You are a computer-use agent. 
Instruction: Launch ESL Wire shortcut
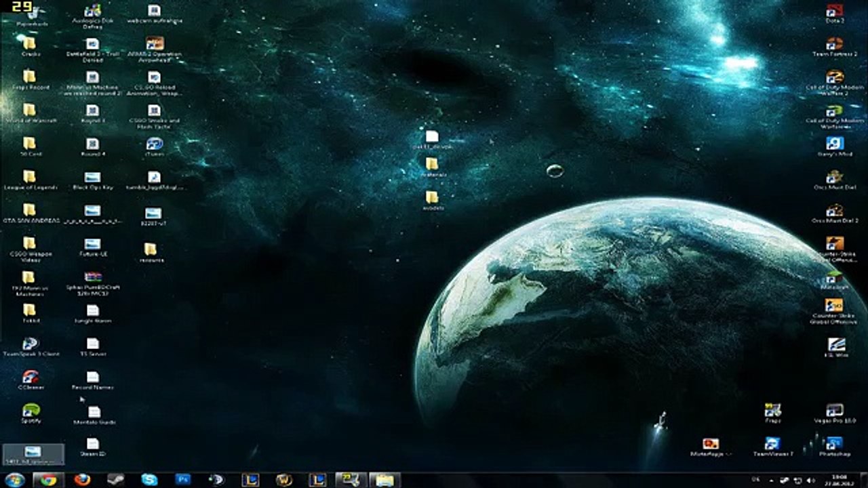pos(836,347)
